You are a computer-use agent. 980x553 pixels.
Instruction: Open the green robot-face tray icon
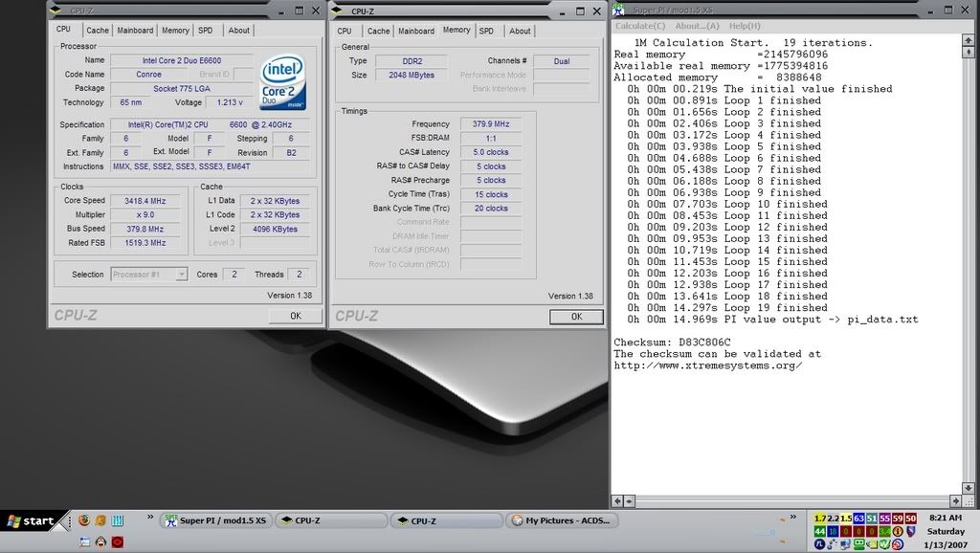point(859,544)
